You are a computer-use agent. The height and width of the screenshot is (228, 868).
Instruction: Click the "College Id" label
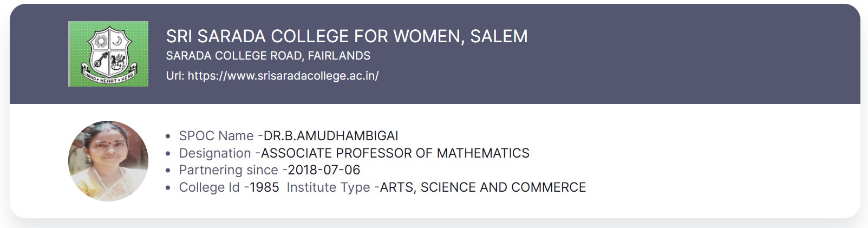tap(209, 187)
